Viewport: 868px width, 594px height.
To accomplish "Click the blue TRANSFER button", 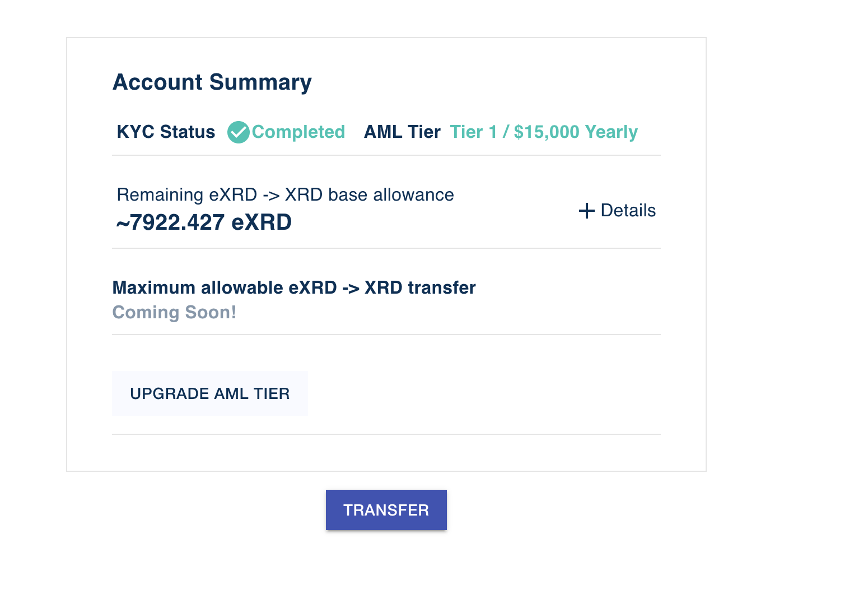I will point(386,510).
